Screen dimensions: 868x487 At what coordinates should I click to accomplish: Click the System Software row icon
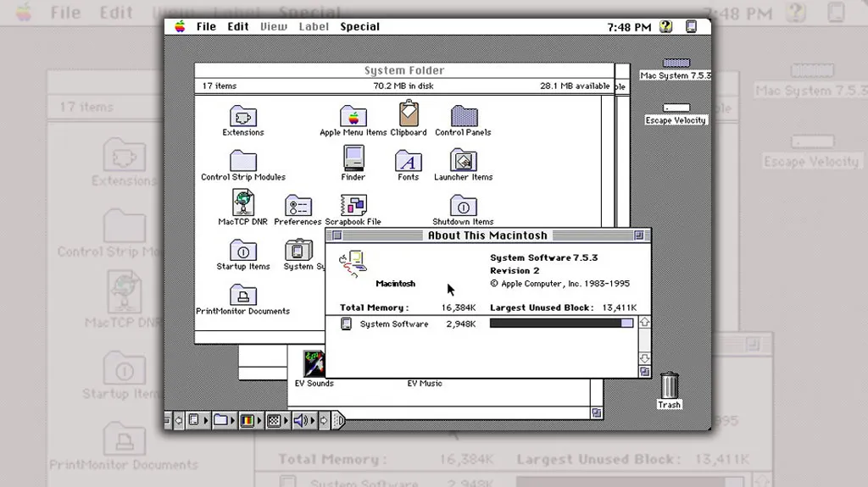click(346, 324)
